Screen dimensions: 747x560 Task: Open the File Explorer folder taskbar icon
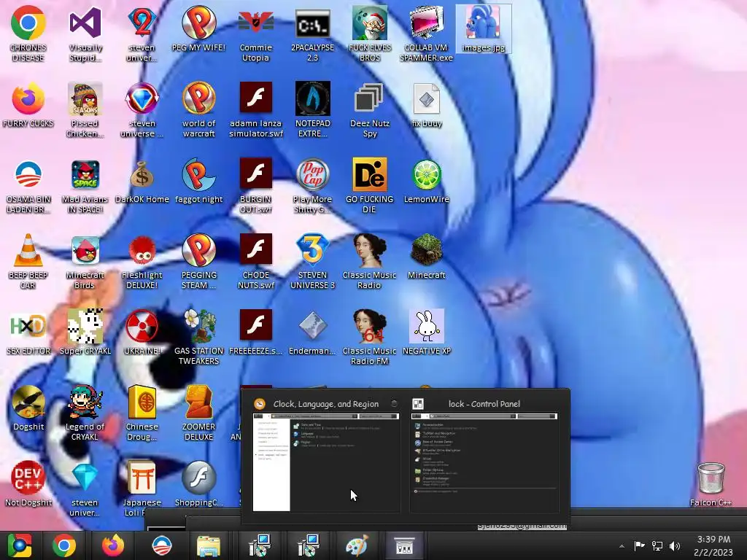[x=209, y=545]
